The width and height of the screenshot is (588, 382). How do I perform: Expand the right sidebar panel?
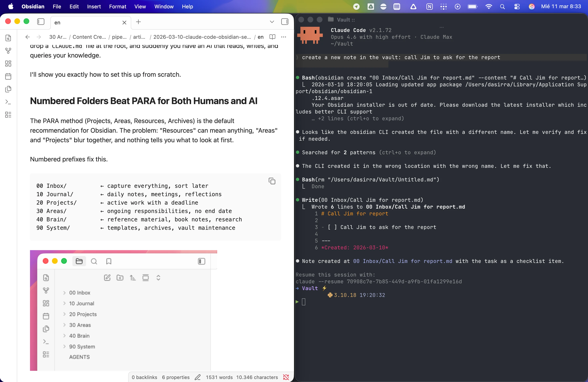(x=285, y=22)
